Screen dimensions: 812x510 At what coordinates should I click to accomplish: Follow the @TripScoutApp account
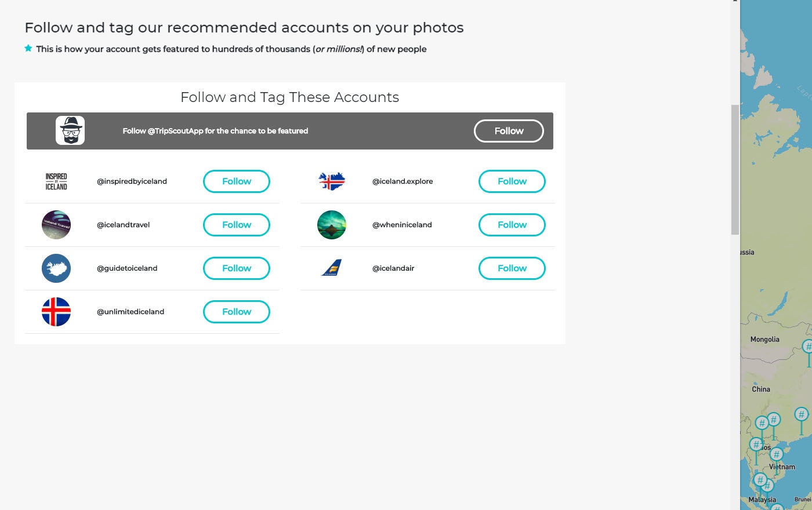(x=509, y=130)
